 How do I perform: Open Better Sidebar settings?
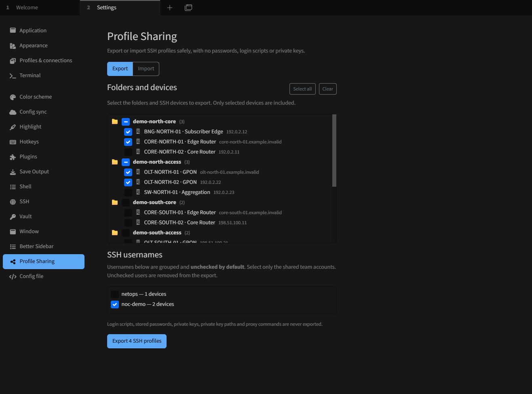click(44, 246)
